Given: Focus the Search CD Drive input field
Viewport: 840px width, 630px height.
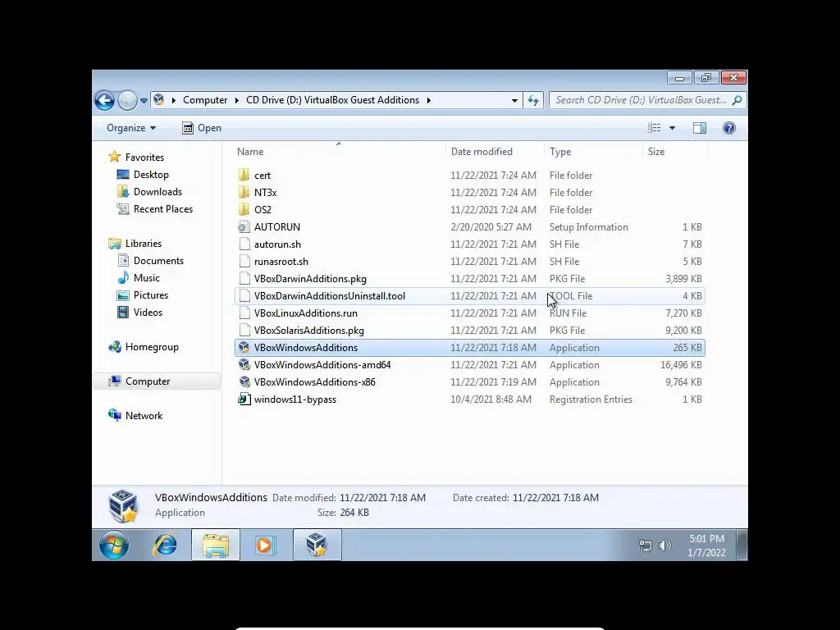Looking at the screenshot, I should 641,100.
